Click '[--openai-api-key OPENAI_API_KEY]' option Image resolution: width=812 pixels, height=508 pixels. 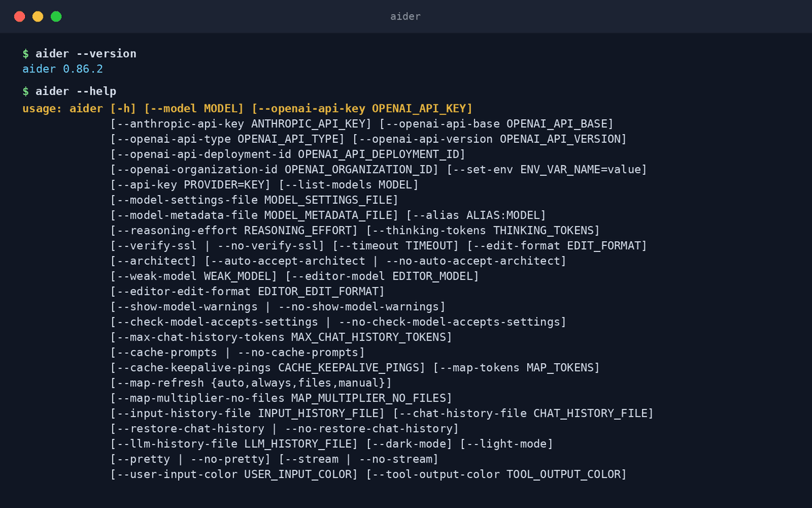coord(362,108)
